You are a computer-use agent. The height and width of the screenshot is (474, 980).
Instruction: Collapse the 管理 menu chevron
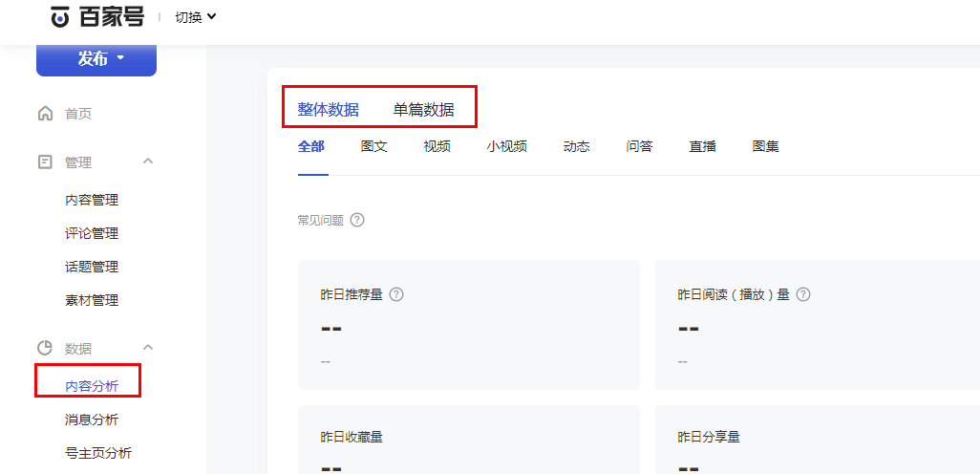coord(148,162)
